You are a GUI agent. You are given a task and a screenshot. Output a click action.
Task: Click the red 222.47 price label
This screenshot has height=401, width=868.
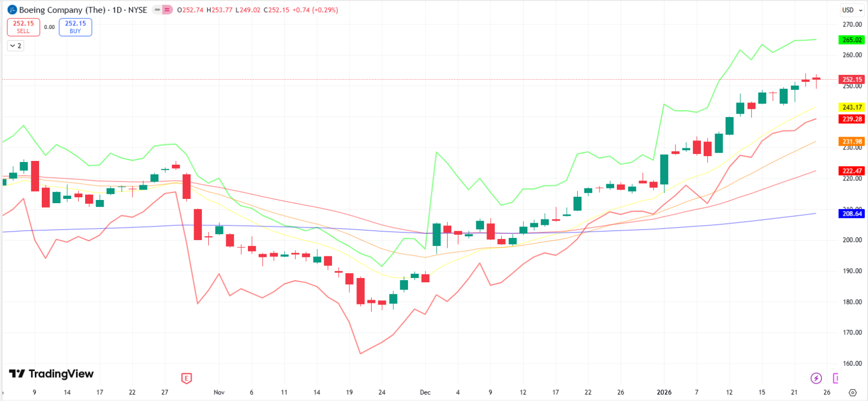click(852, 171)
